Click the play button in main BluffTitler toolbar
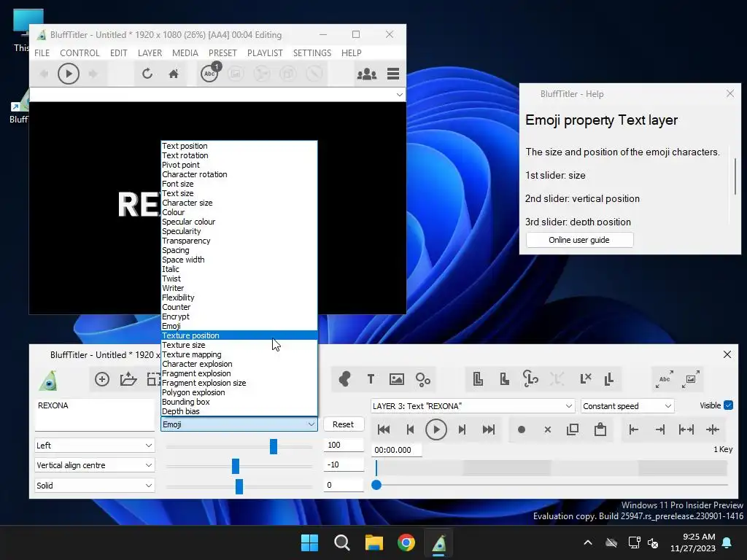The height and width of the screenshot is (560, 747). (69, 74)
